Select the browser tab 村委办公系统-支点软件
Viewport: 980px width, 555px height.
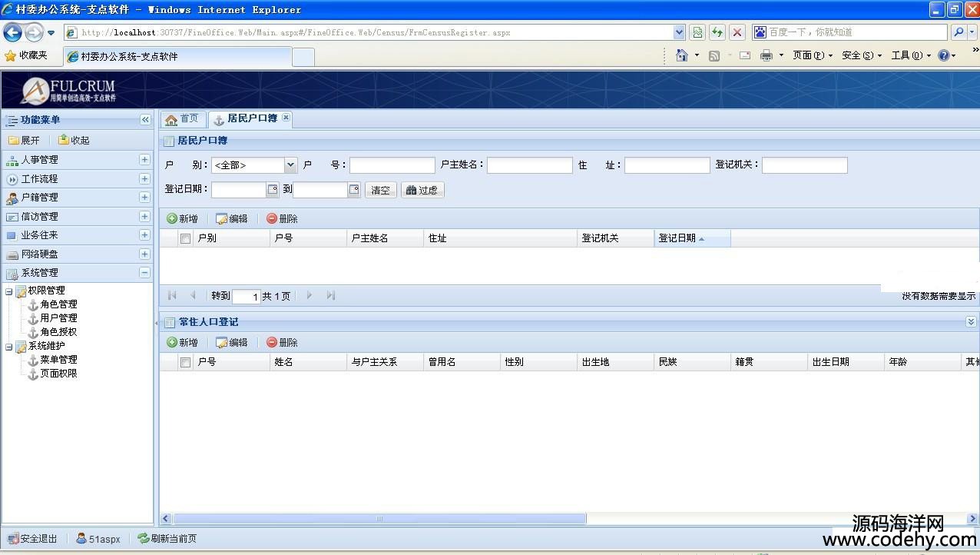[177, 57]
